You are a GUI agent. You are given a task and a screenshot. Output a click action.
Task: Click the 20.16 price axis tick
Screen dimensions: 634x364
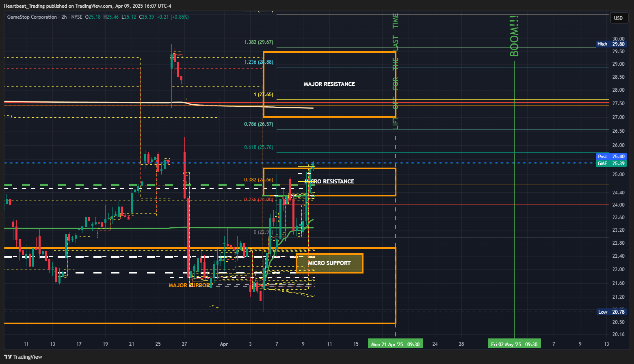click(618, 334)
